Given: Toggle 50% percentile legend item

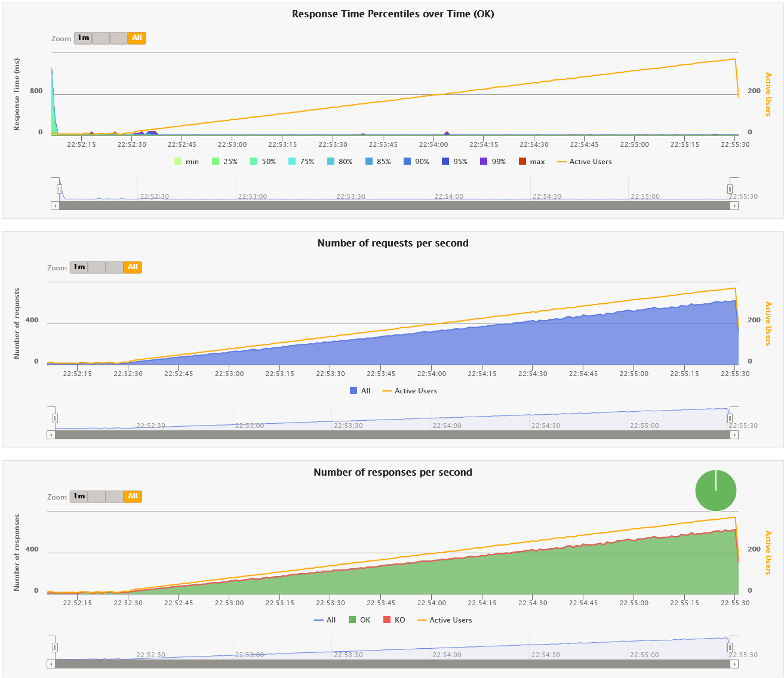Looking at the screenshot, I should [263, 162].
